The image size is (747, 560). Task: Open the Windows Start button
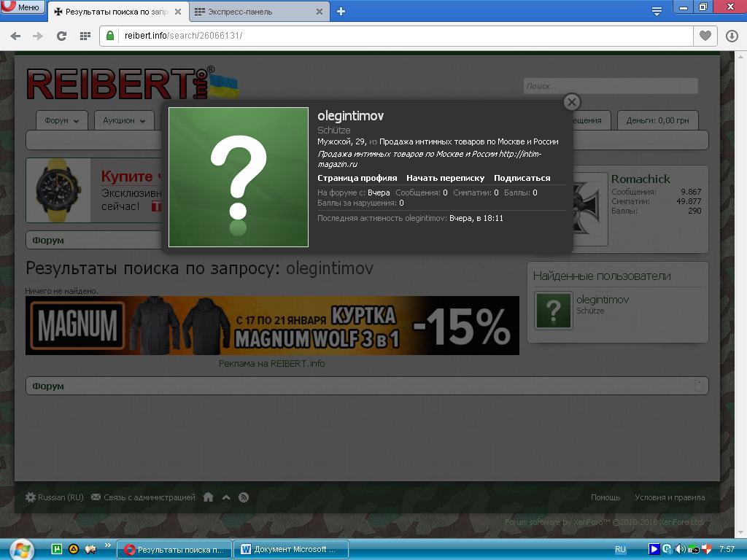(x=21, y=550)
